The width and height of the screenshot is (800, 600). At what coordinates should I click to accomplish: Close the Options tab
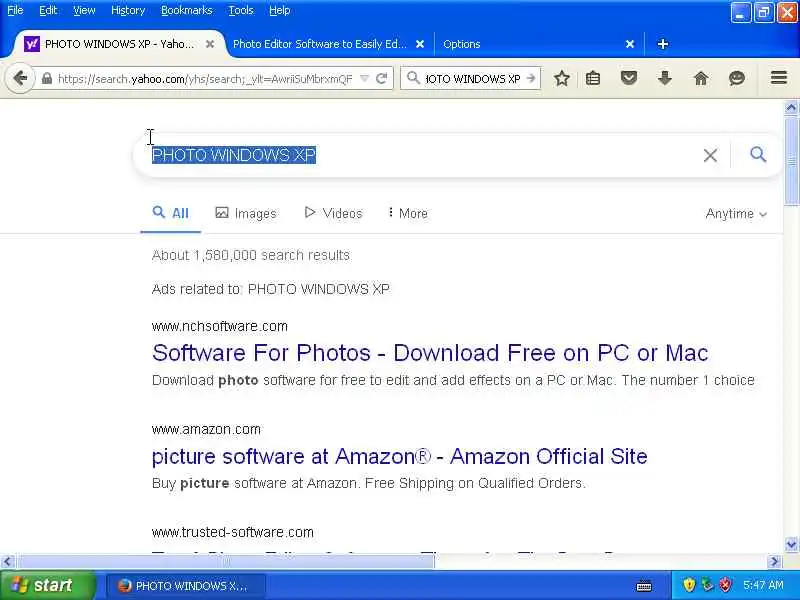point(630,44)
